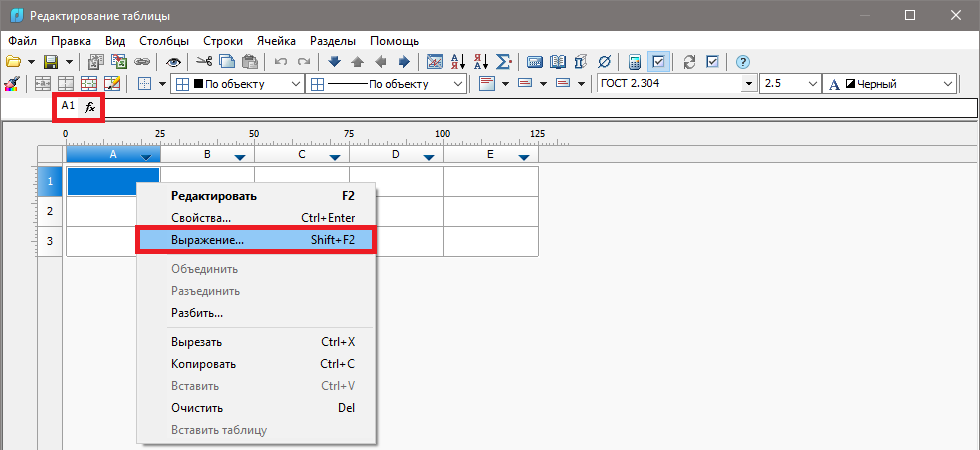The width and height of the screenshot is (980, 450).
Task: Click the scissors cut icon
Action: pyautogui.click(x=203, y=62)
